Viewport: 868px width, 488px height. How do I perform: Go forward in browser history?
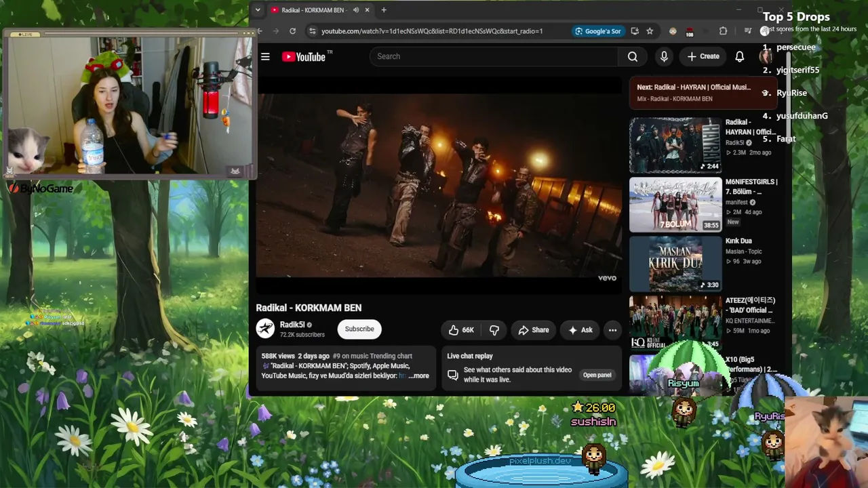coord(276,31)
